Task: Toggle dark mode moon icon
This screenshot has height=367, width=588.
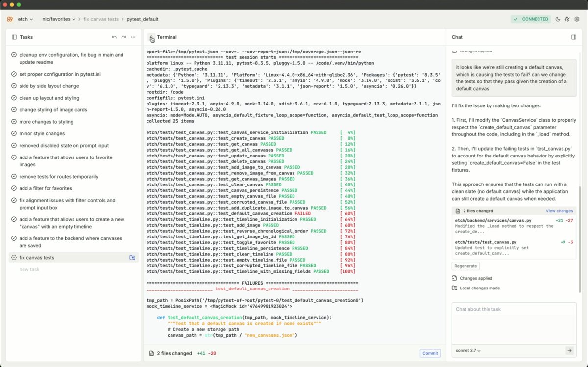Action: tap(558, 19)
